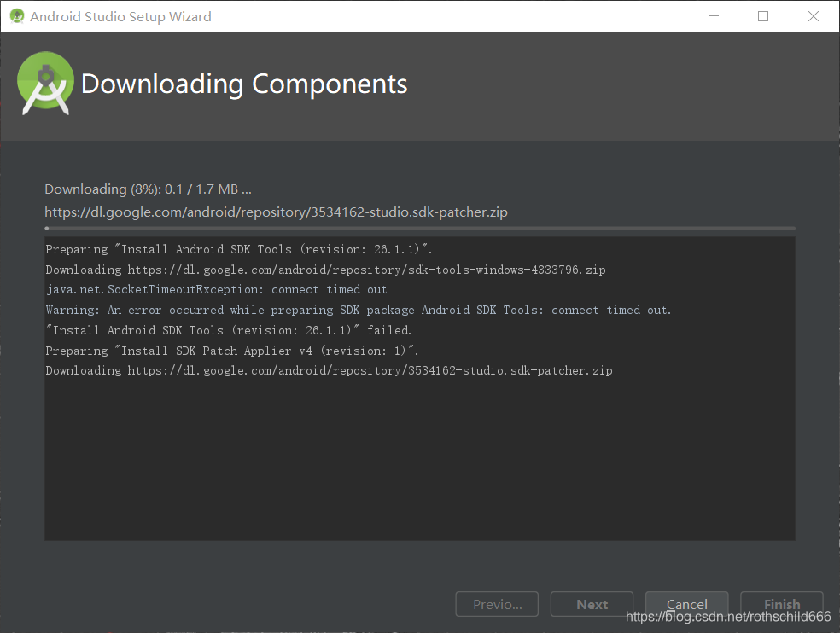Click the small Android Studio title bar icon
This screenshot has width=840, height=633.
[x=17, y=16]
